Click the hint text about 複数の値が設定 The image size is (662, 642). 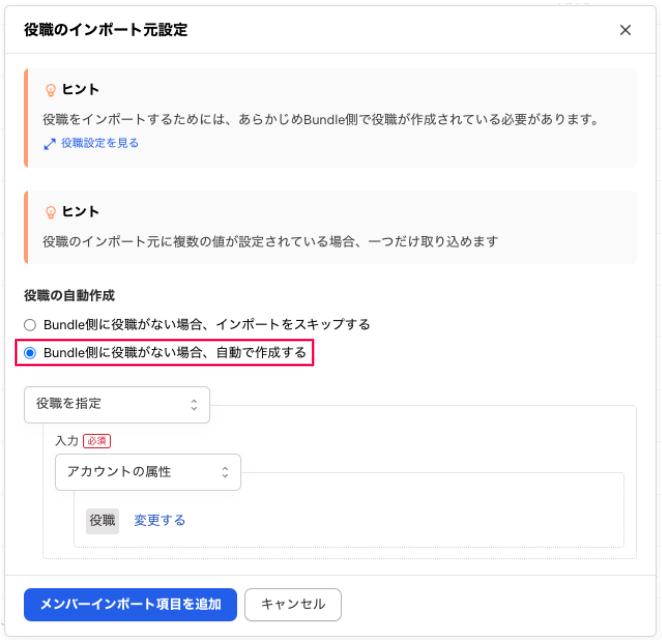point(270,241)
